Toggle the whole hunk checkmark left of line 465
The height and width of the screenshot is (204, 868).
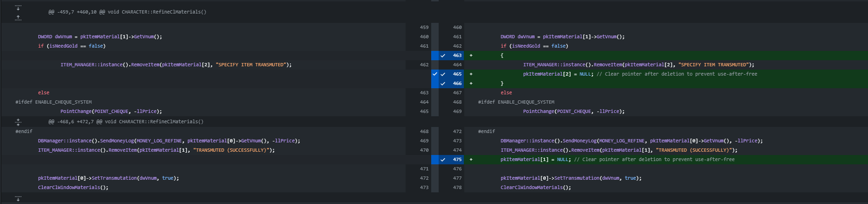[x=434, y=74]
